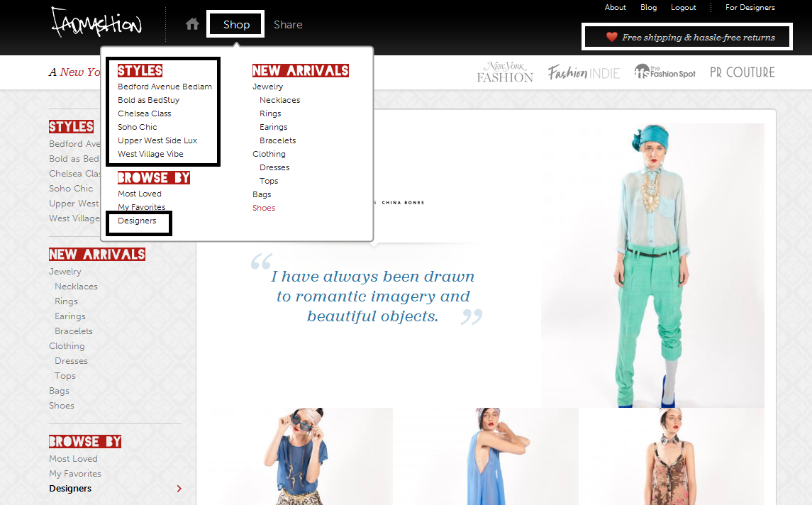Select Jewelry in dropdown New Arrivals
Image resolution: width=812 pixels, height=505 pixels.
(268, 87)
